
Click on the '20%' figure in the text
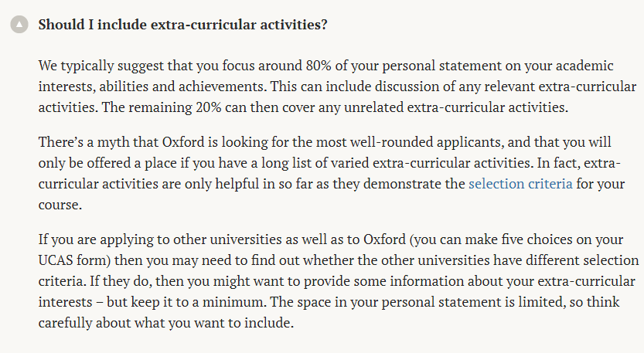(x=208, y=107)
